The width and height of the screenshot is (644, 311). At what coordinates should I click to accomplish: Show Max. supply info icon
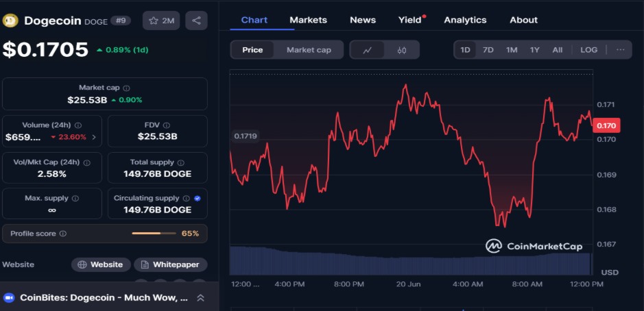click(75, 198)
